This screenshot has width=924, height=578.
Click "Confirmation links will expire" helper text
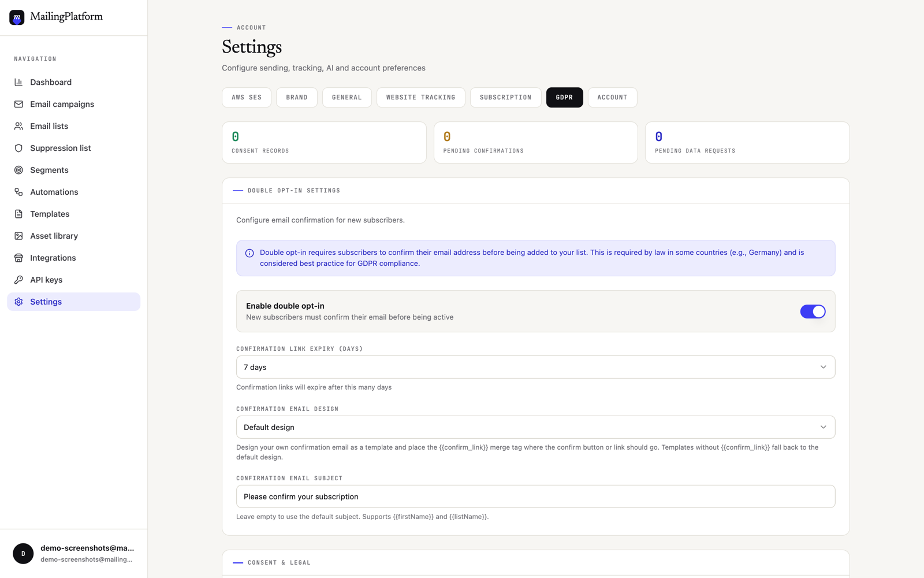[314, 387]
